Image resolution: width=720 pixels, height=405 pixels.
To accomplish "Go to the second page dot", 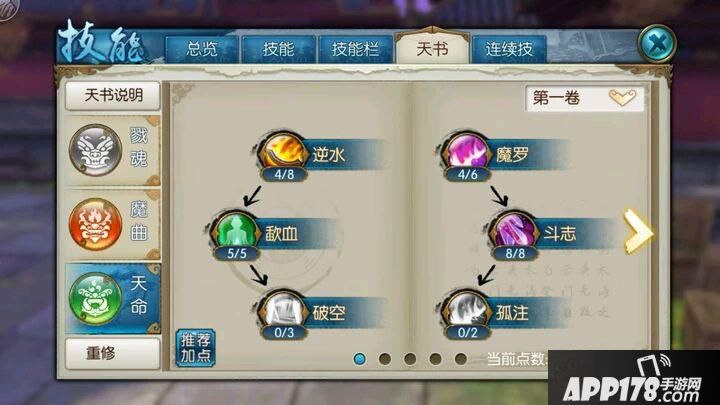I will coord(385,359).
